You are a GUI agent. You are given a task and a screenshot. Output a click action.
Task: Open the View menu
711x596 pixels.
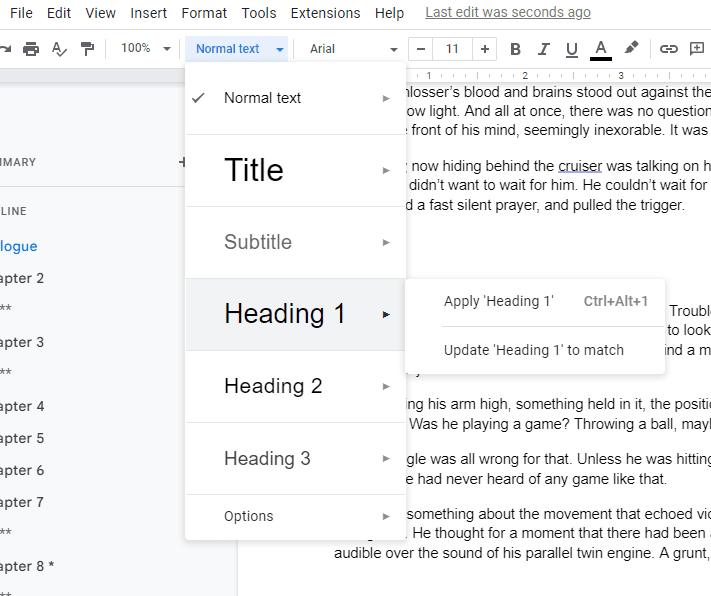coord(101,13)
